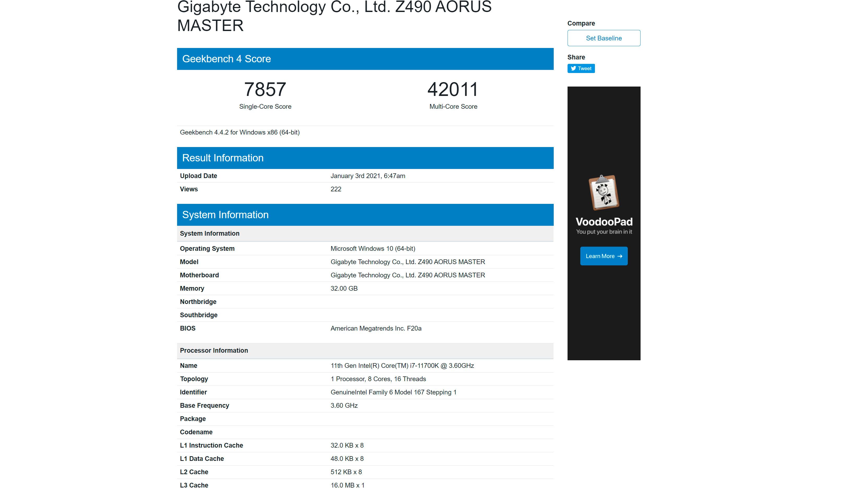Click the Upload Date label
Screen dimensions: 868x488
click(198, 176)
